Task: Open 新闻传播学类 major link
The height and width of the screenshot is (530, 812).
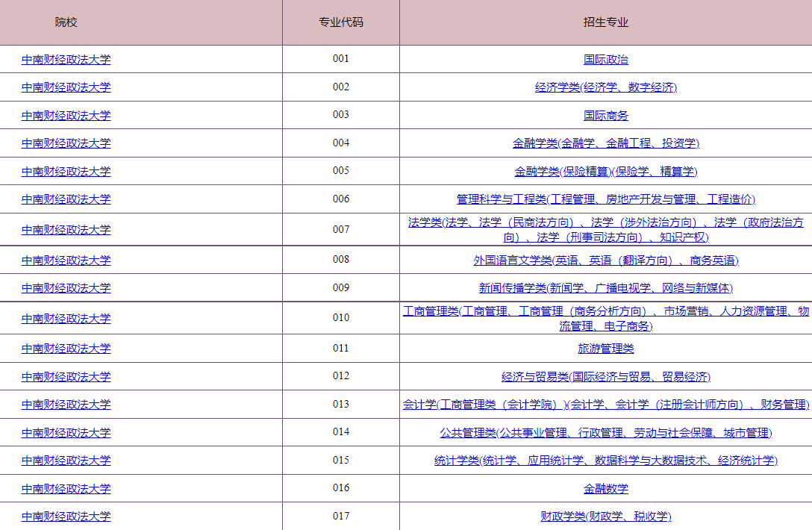Action: coord(605,288)
